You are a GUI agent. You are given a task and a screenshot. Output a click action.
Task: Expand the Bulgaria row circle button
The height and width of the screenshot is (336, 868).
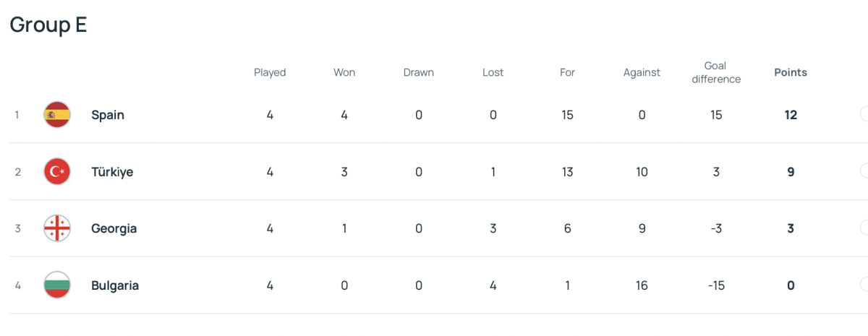(864, 285)
